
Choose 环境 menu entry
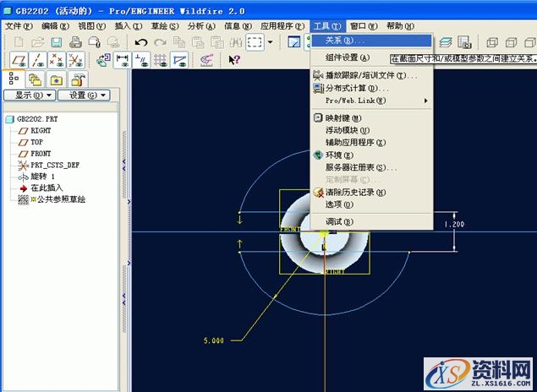[371, 155]
